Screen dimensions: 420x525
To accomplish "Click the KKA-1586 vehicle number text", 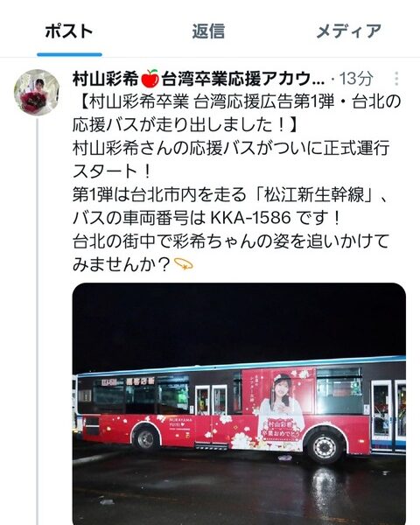I will 250,218.
